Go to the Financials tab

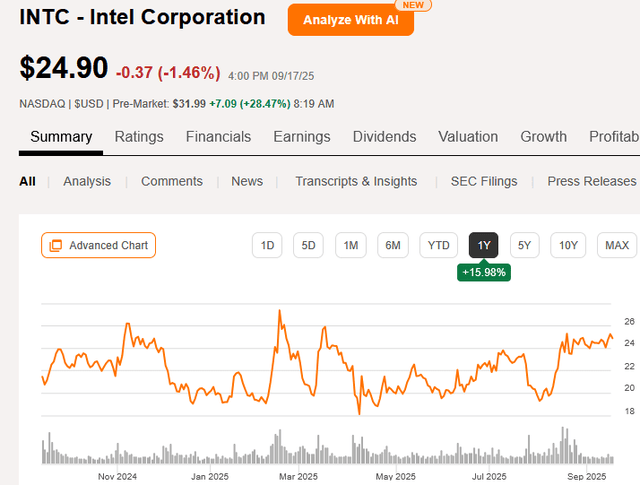(x=218, y=137)
